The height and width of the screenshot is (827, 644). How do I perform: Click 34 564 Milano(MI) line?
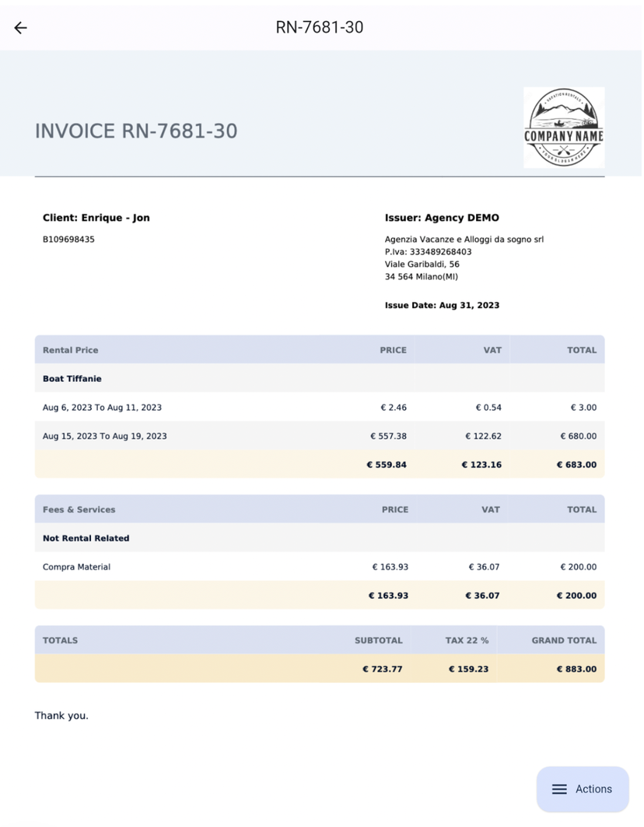click(x=422, y=277)
